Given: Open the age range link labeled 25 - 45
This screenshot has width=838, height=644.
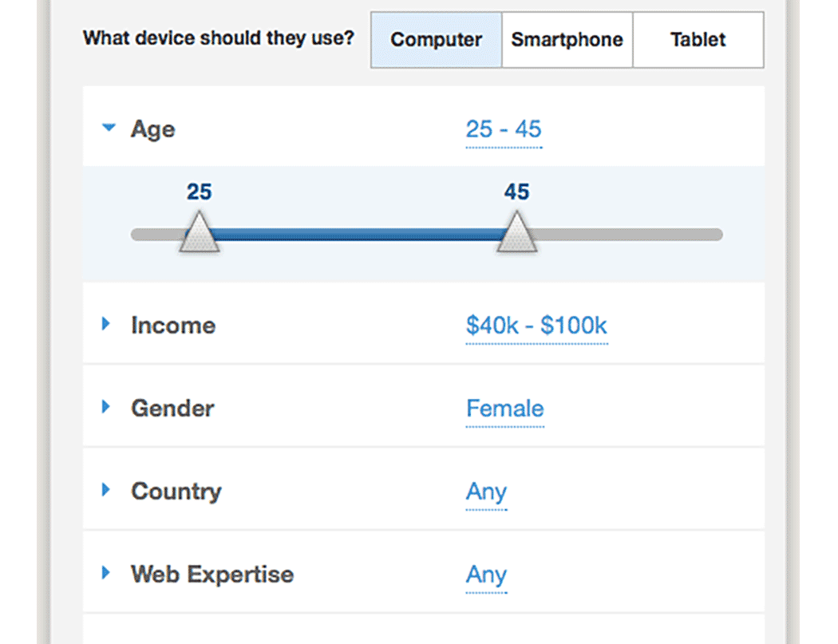Looking at the screenshot, I should 504,128.
